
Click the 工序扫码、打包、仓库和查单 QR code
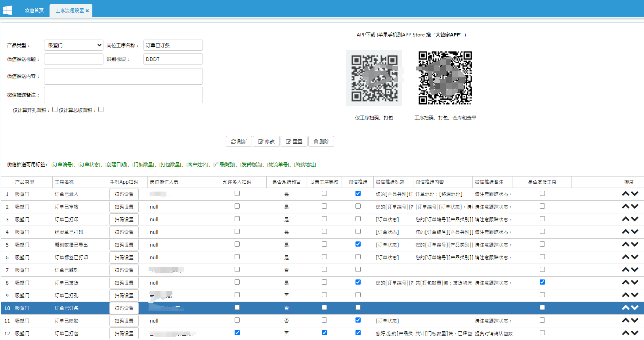click(445, 78)
